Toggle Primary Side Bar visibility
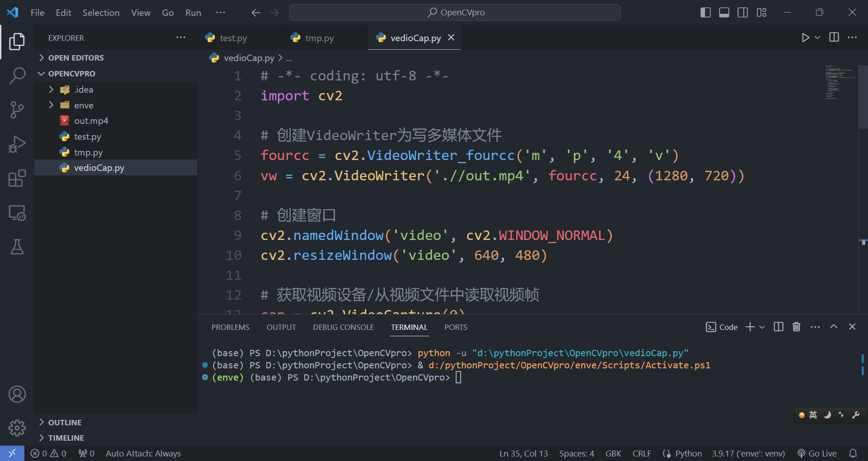The width and height of the screenshot is (868, 461). point(706,13)
